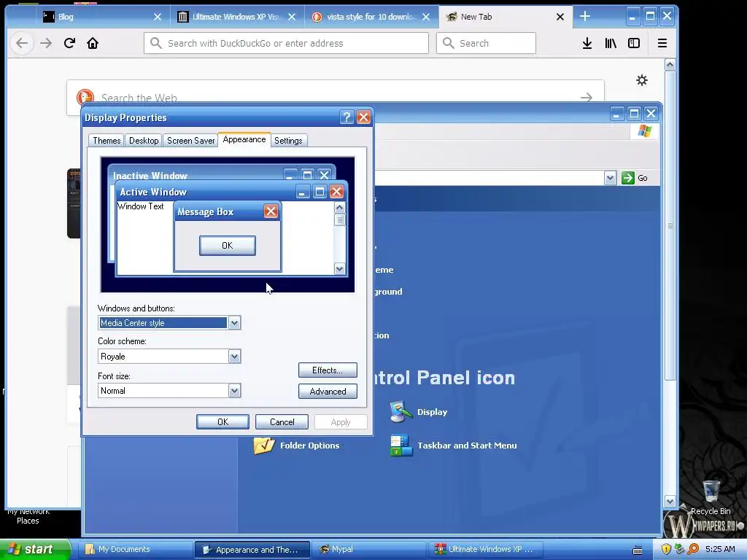Click the search arrow in Search the Web box
The width and height of the screenshot is (747, 560).
587,97
